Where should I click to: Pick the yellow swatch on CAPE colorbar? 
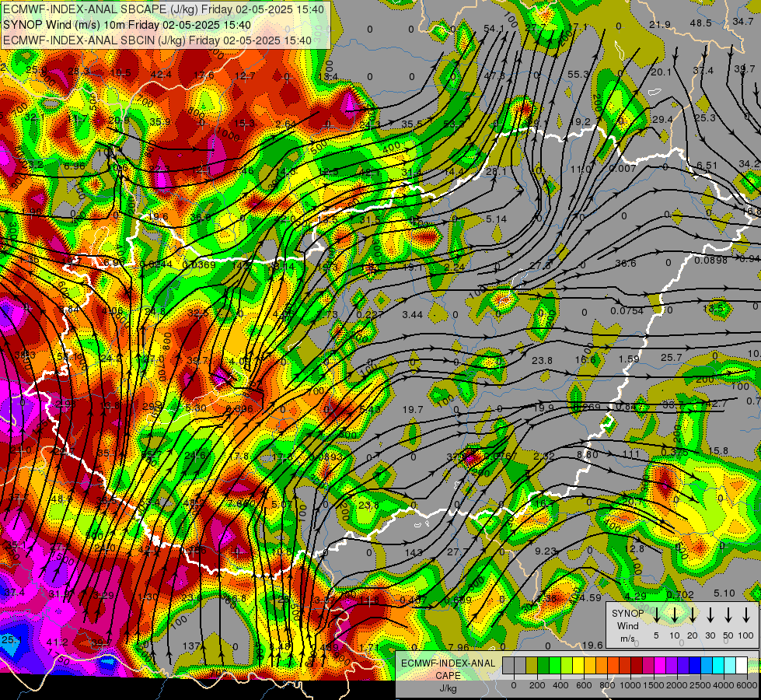[x=578, y=665]
